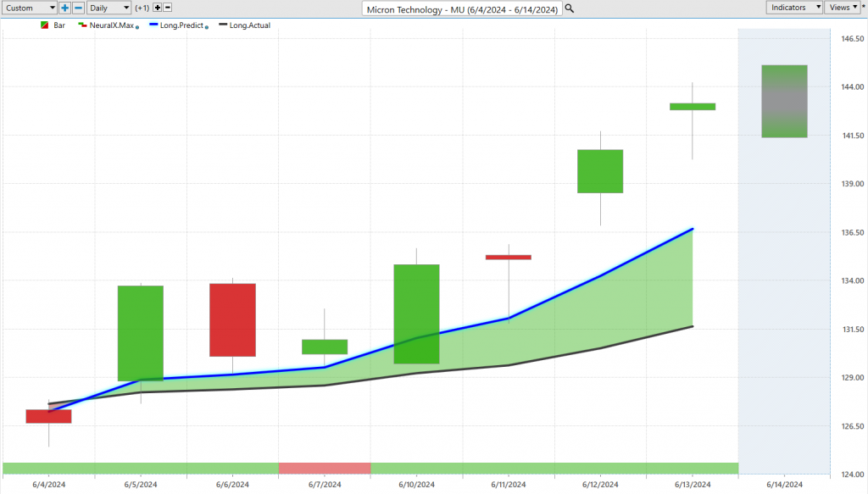Click the Micron Technology symbol field
Viewport: 868px width, 494px height.
(462, 8)
